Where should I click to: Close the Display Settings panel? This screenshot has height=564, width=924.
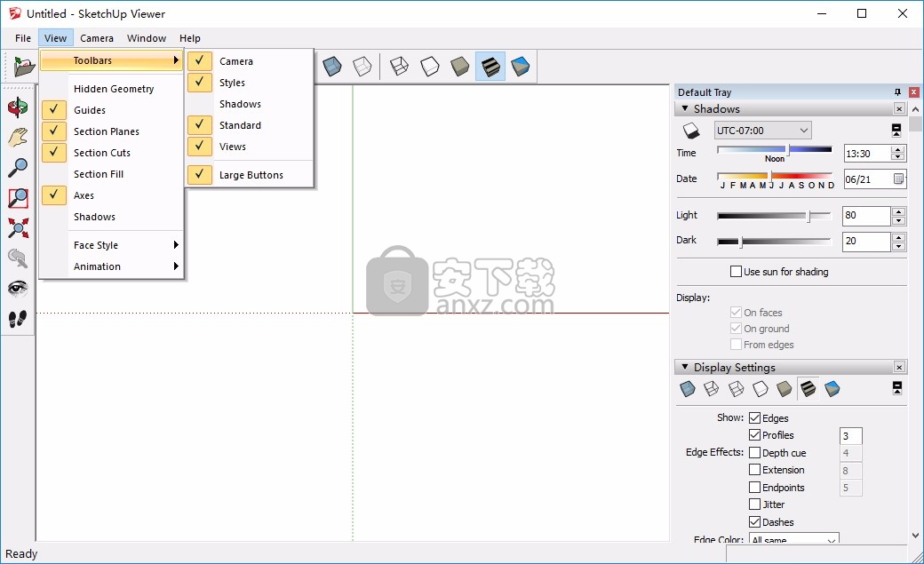tap(899, 367)
